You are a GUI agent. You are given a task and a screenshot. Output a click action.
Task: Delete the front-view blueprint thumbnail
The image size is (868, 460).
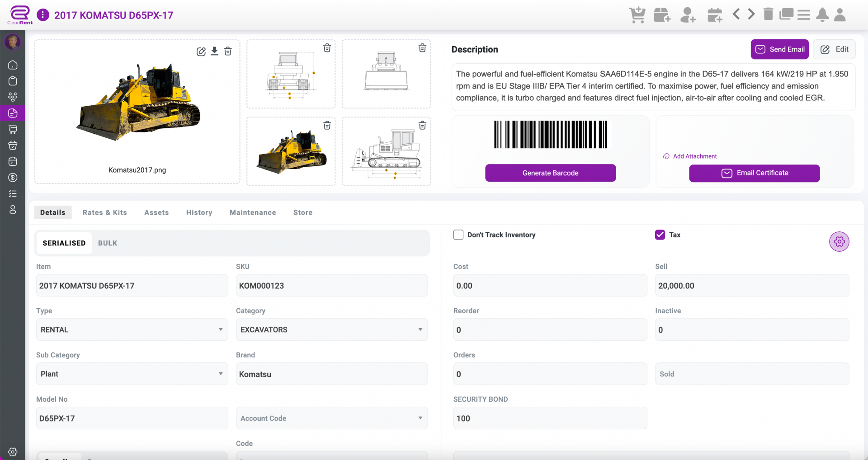[327, 48]
